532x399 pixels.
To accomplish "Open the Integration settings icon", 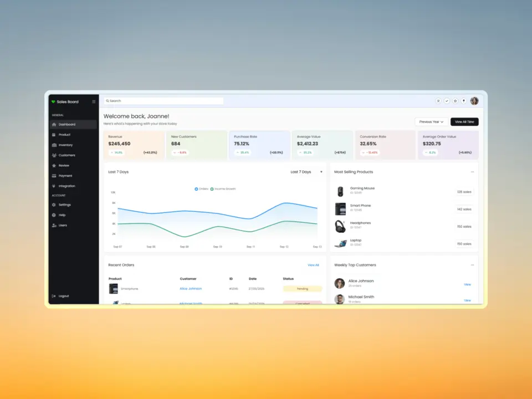I will [x=54, y=186].
